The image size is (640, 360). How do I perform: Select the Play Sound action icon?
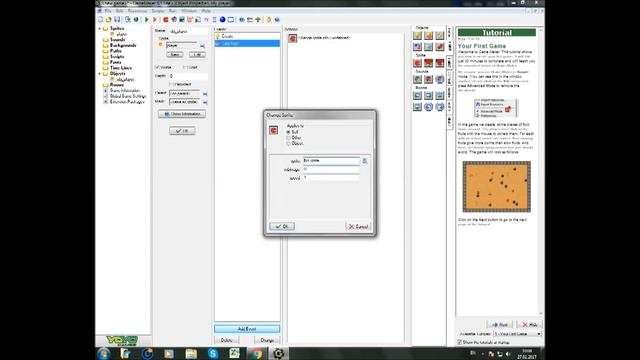coord(417,79)
